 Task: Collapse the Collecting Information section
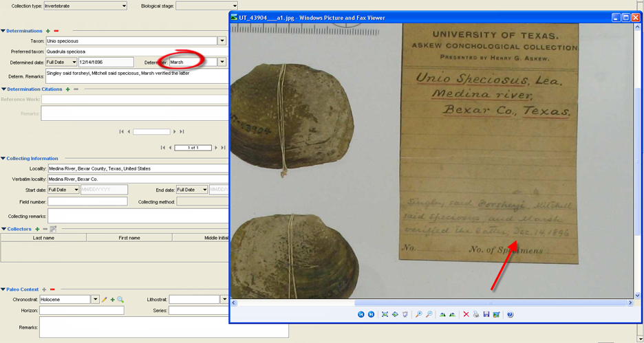coord(3,159)
